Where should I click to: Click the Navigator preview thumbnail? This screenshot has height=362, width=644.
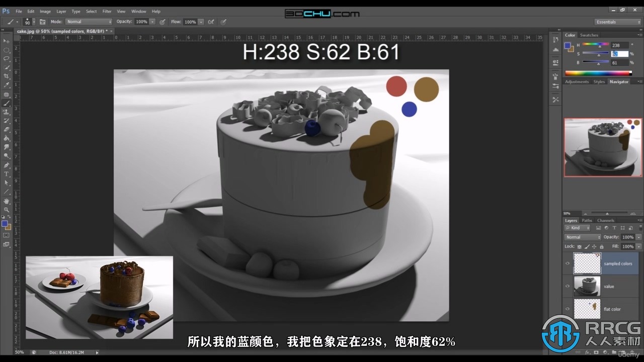[x=603, y=147]
